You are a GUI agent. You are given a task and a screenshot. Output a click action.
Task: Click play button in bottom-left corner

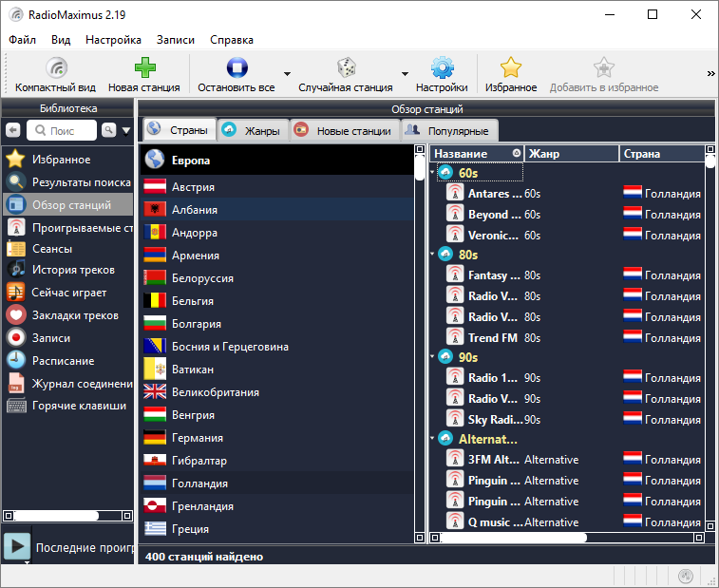point(16,546)
